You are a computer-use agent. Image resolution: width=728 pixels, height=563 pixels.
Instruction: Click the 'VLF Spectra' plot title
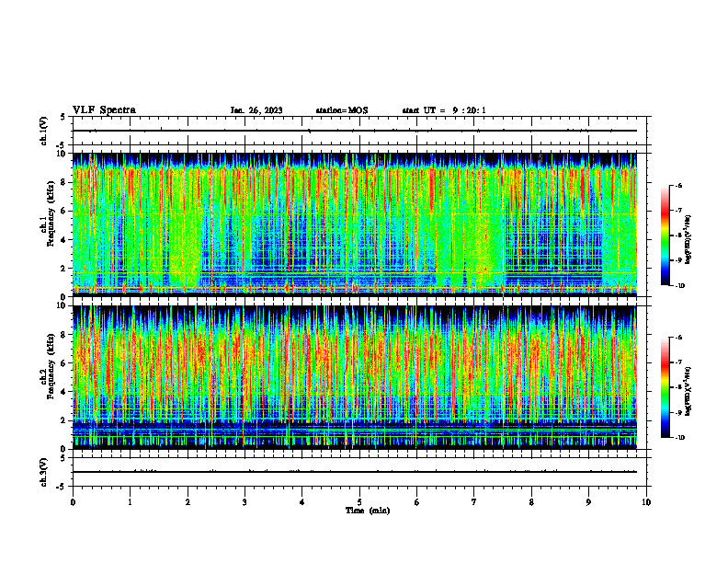pos(104,110)
